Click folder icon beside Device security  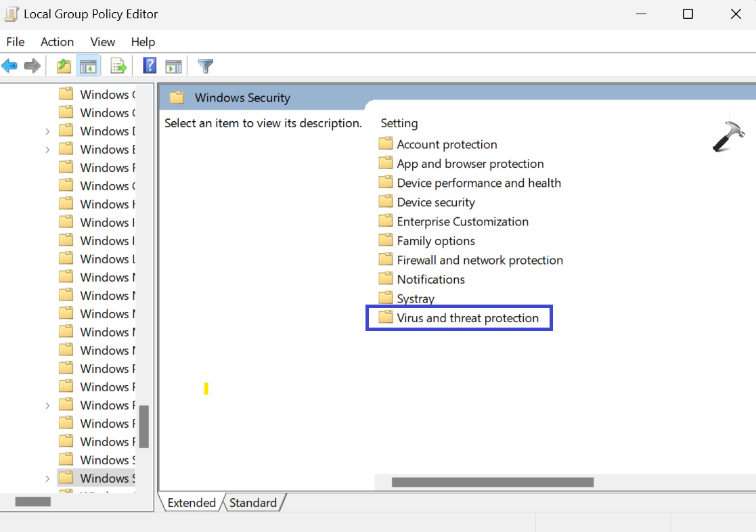coord(385,202)
